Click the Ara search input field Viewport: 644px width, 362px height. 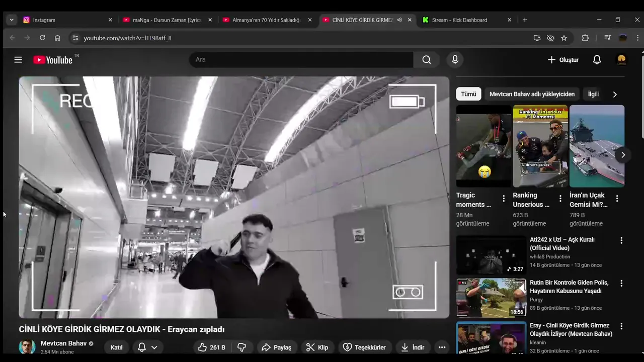tap(301, 60)
